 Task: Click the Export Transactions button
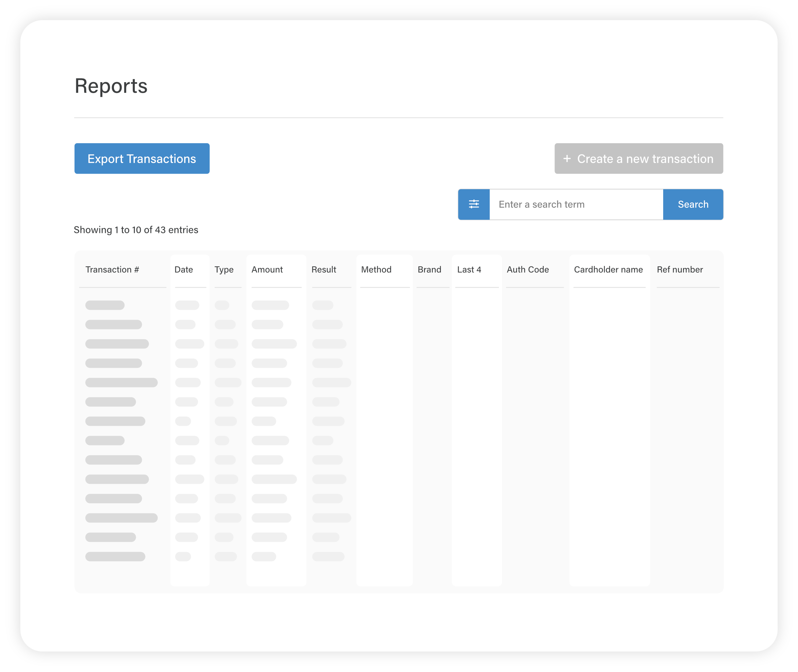click(x=142, y=158)
